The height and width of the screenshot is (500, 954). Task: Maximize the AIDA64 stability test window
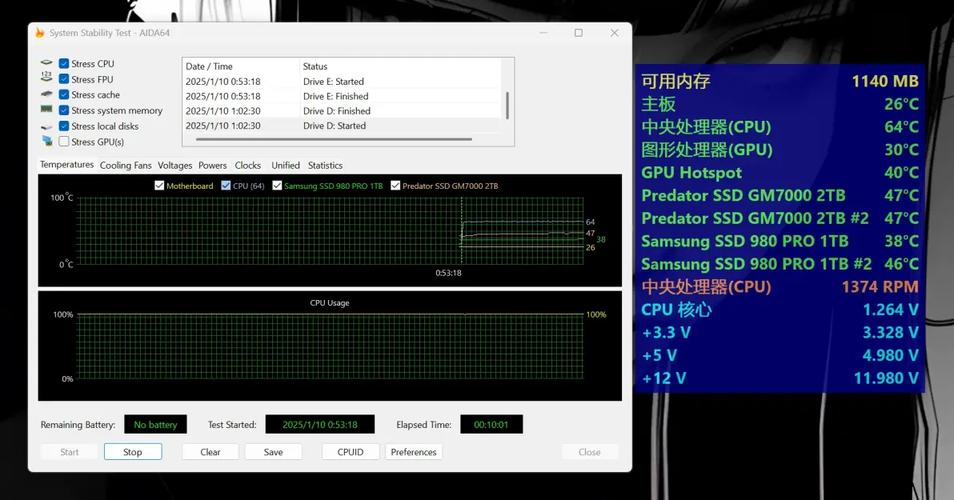[x=579, y=33]
